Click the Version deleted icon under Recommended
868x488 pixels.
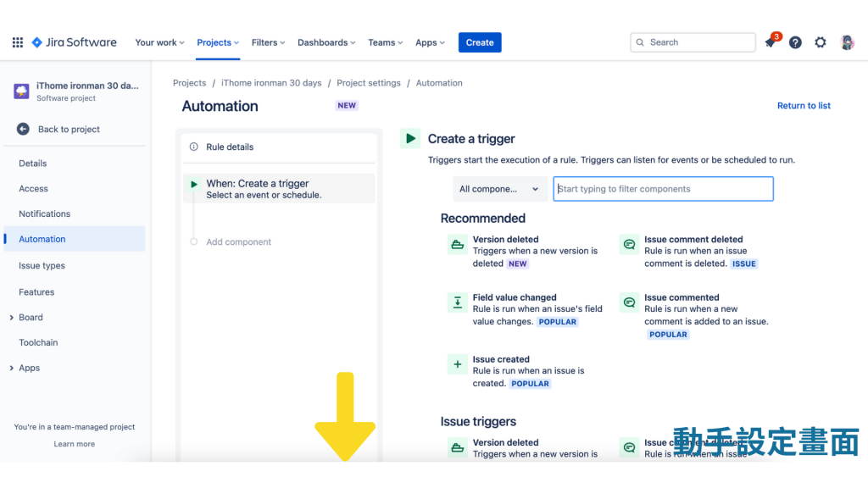(x=457, y=244)
